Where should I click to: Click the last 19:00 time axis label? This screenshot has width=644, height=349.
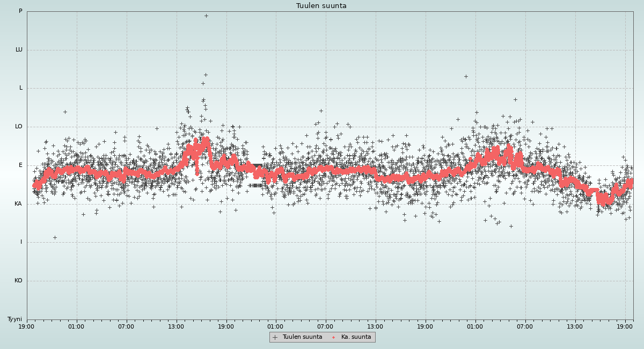click(625, 326)
